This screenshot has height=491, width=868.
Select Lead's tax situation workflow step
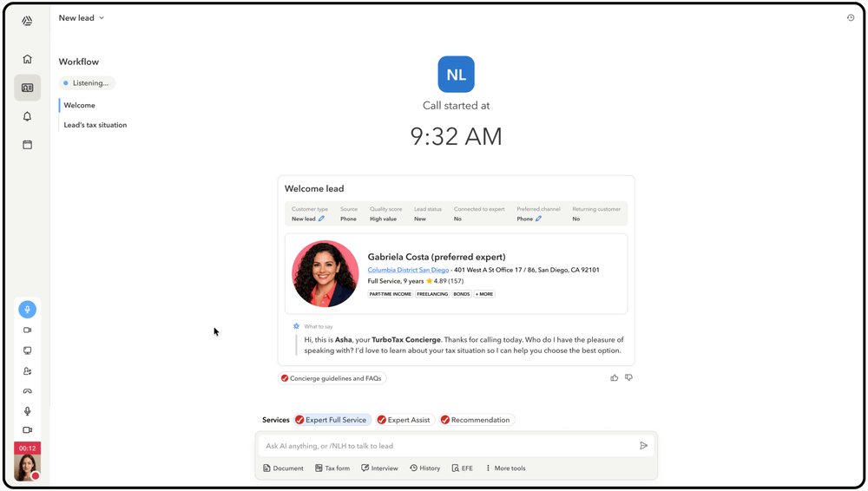tap(95, 125)
